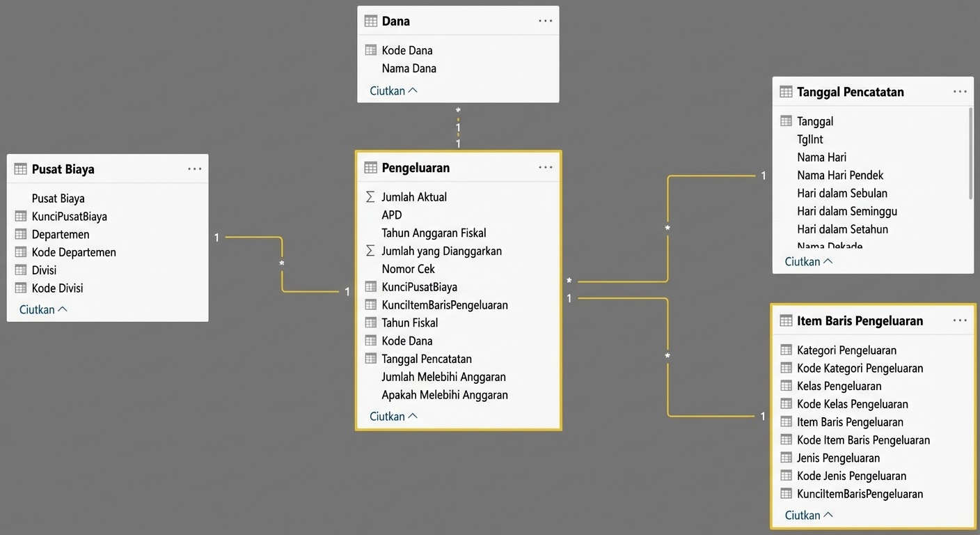Screen dimensions: 980x535
Task: Select the Jenis Pengeluaran field
Action: (x=838, y=458)
